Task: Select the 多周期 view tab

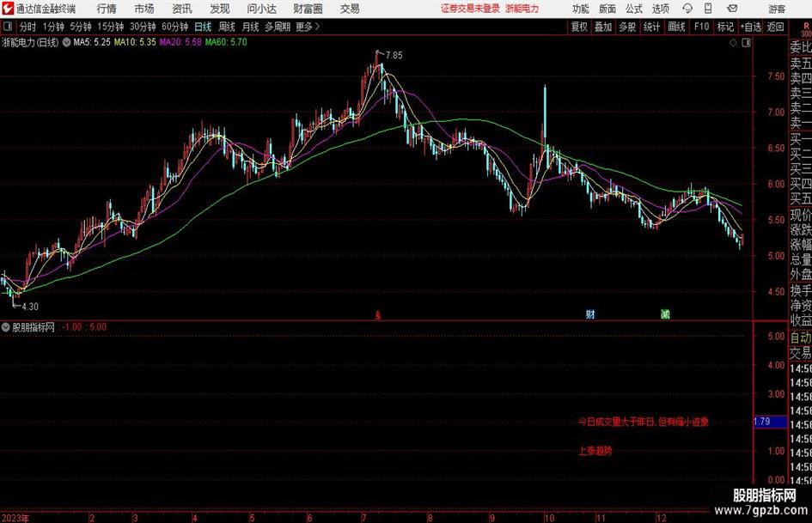Action: pyautogui.click(x=278, y=27)
